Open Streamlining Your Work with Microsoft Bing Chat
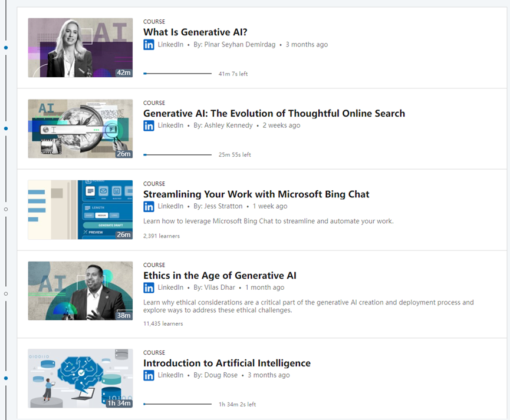 (256, 194)
